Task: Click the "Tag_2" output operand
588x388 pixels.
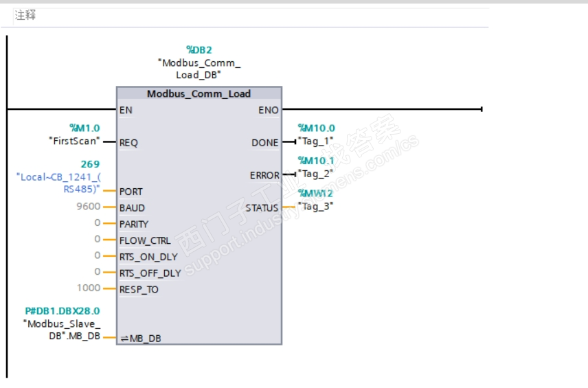Action: tap(315, 174)
